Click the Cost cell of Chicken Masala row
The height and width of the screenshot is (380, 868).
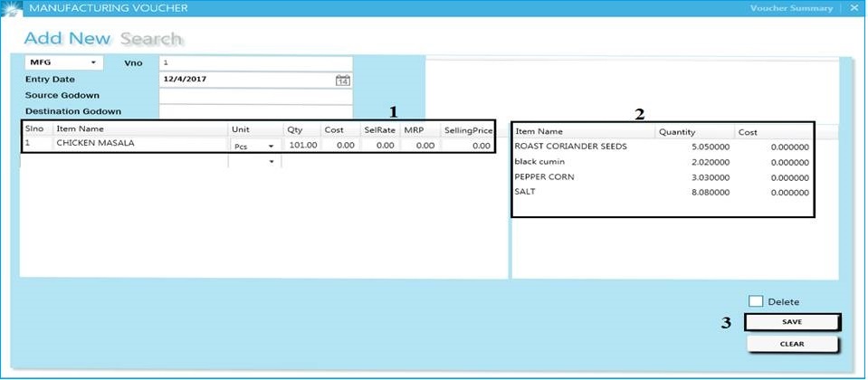[340, 146]
